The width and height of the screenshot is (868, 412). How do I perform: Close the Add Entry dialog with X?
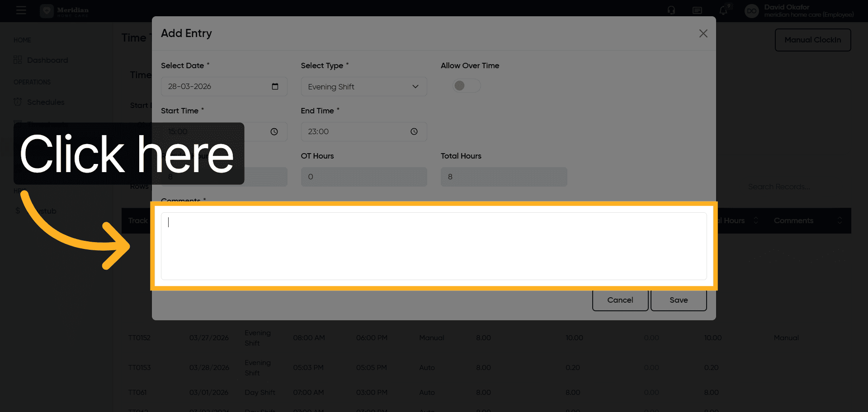click(703, 33)
